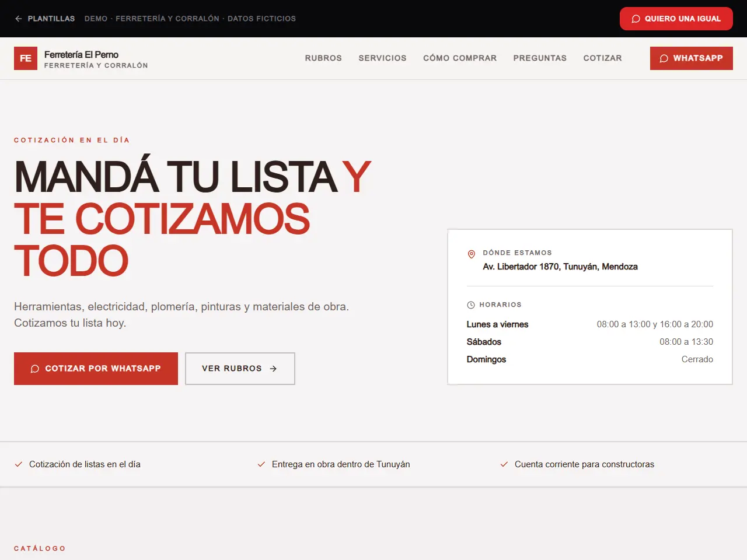The width and height of the screenshot is (747, 560).
Task: Open the PREGUNTAS navigation item
Action: [x=540, y=58]
